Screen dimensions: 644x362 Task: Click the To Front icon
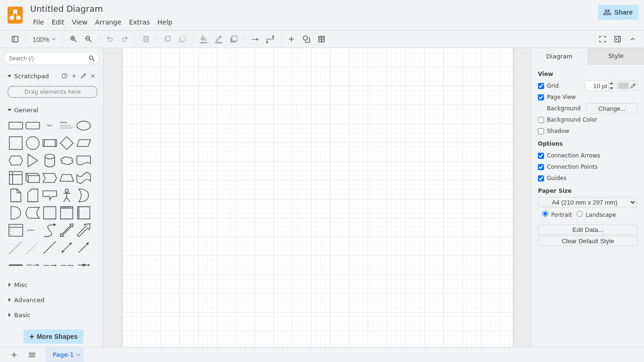point(167,39)
